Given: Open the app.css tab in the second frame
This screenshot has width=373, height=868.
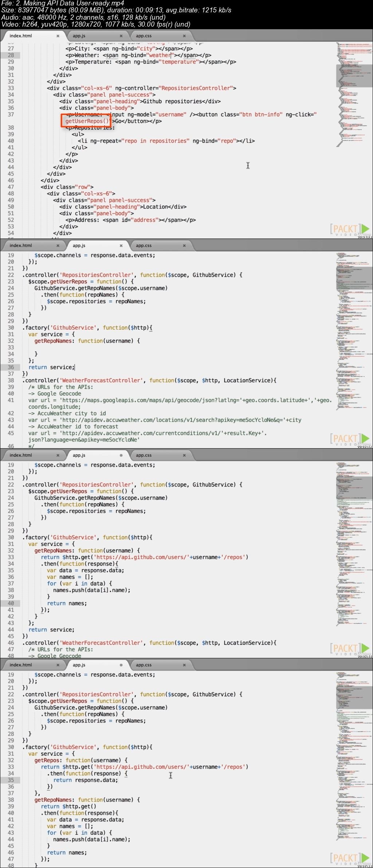Looking at the screenshot, I should (x=144, y=245).
